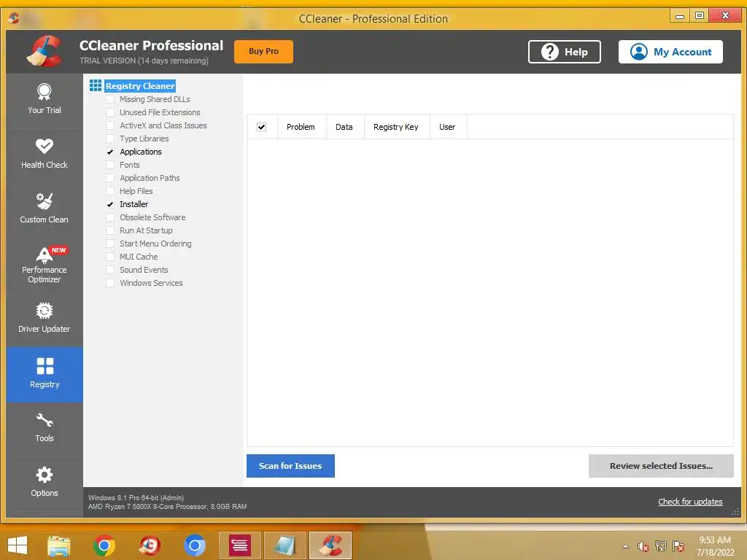Screen dimensions: 747x560
Task: Click the system info text in footer
Action: pos(167,502)
